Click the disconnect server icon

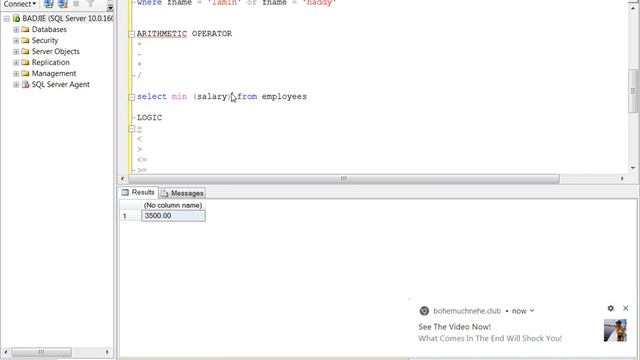pyautogui.click(x=62, y=4)
